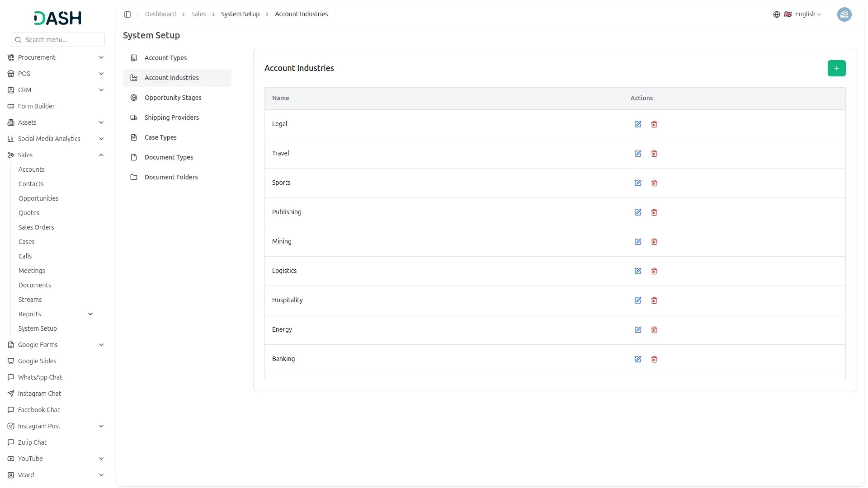Focus the Search menu input field
Image resolution: width=868 pixels, height=488 pixels.
coord(62,40)
